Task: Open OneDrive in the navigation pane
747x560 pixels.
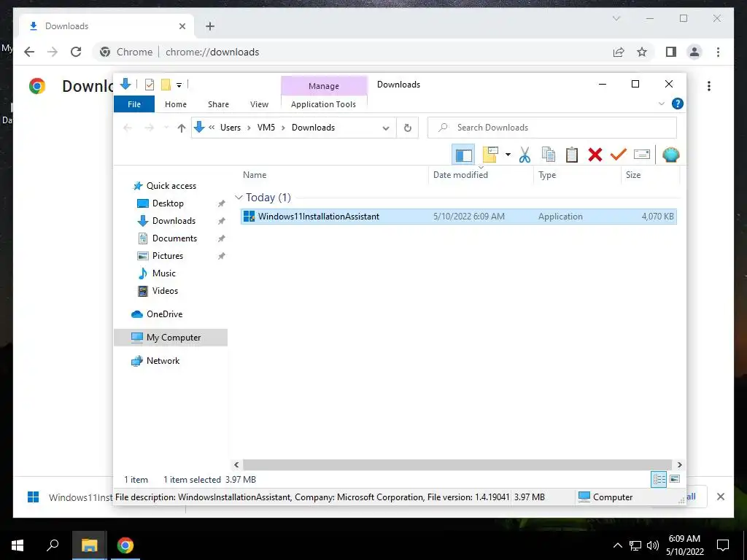Action: 164,314
